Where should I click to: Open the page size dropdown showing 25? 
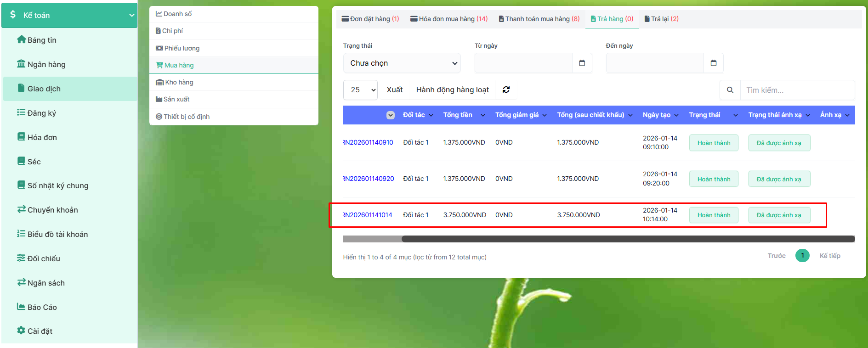[x=360, y=90]
